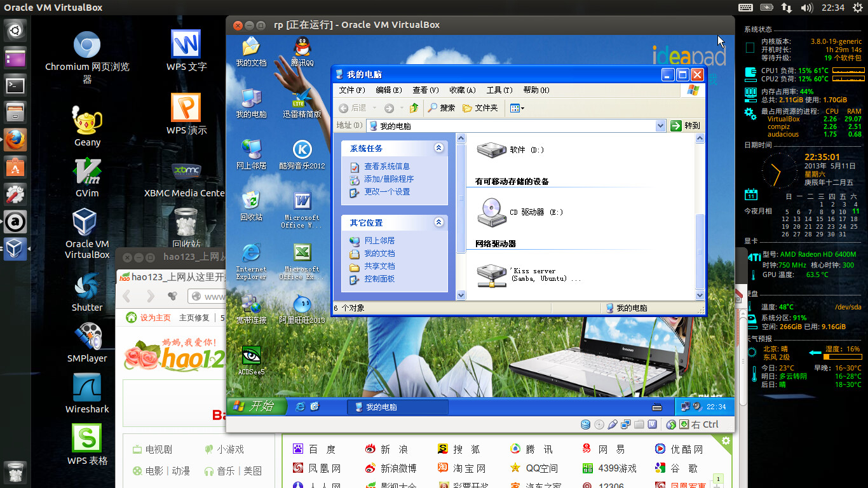Click the 文件夹 toolbar button in 我的电脑
Screen dimensions: 868x488
tap(480, 108)
